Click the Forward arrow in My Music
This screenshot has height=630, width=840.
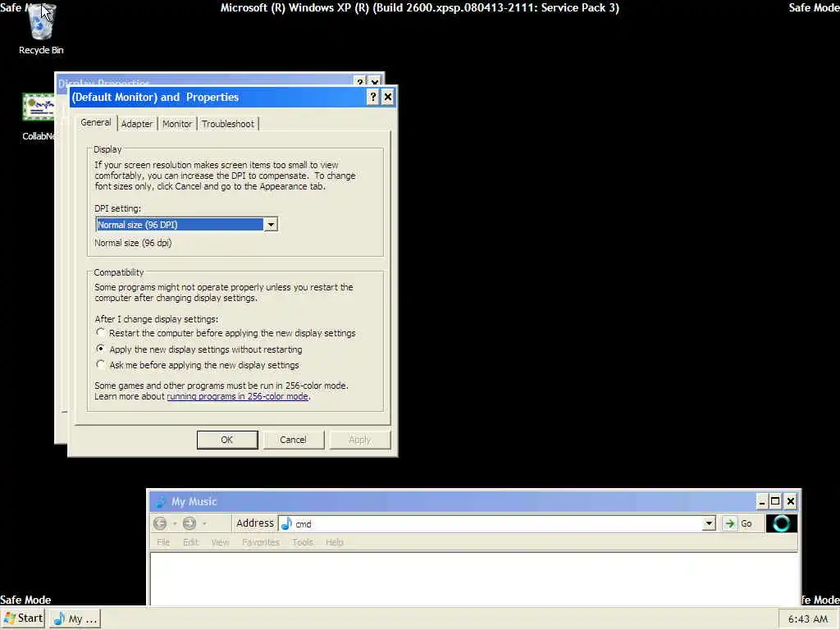189,523
